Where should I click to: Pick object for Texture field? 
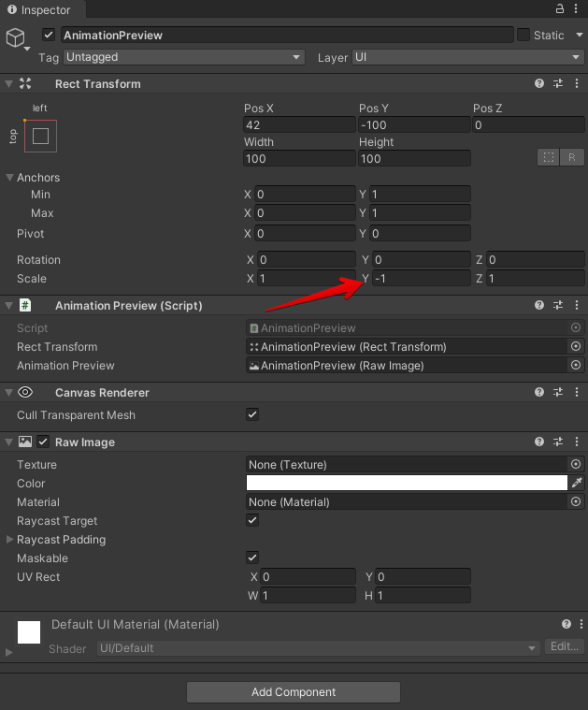coord(576,464)
